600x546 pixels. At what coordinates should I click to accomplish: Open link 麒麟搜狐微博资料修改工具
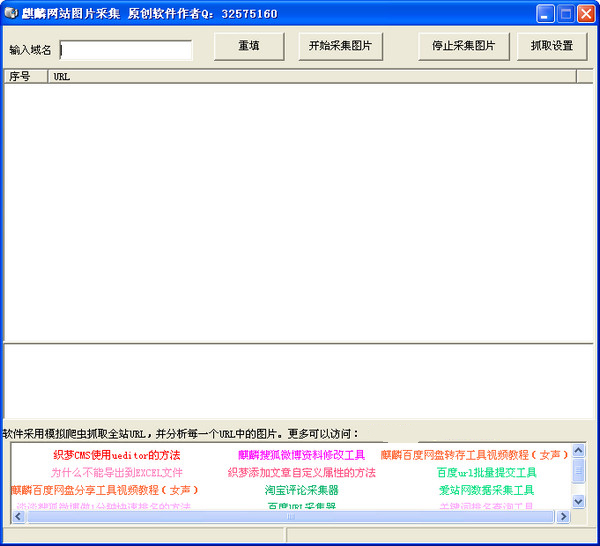click(x=301, y=455)
